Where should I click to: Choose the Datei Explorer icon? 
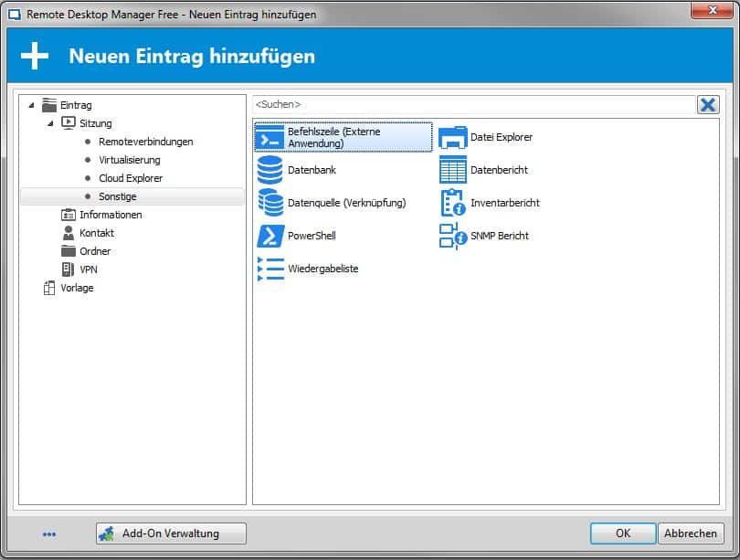(453, 137)
